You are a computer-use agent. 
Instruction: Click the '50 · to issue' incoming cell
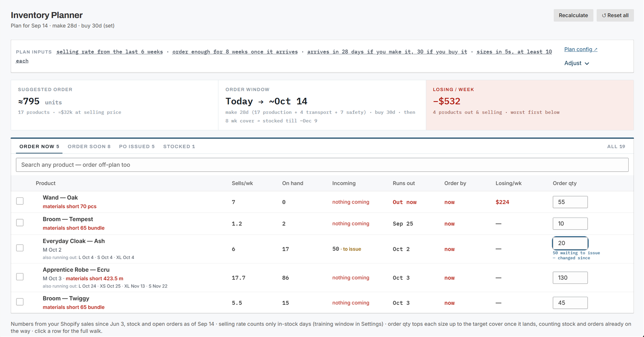click(347, 249)
